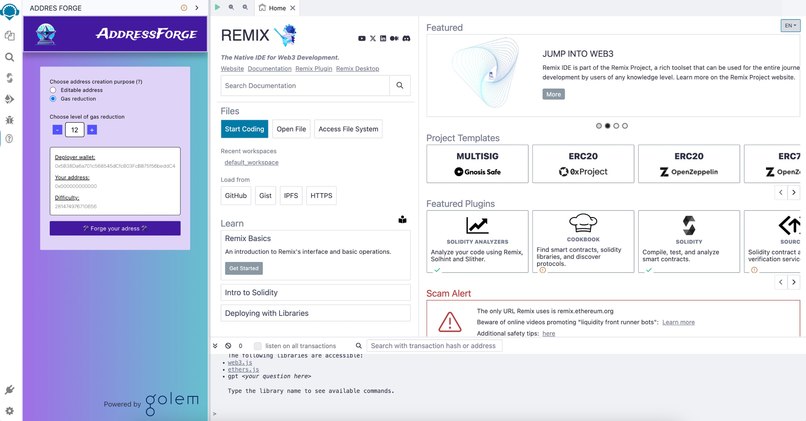The height and width of the screenshot is (421, 806).
Task: Open the Search in files sidebar icon
Action: pos(10,57)
